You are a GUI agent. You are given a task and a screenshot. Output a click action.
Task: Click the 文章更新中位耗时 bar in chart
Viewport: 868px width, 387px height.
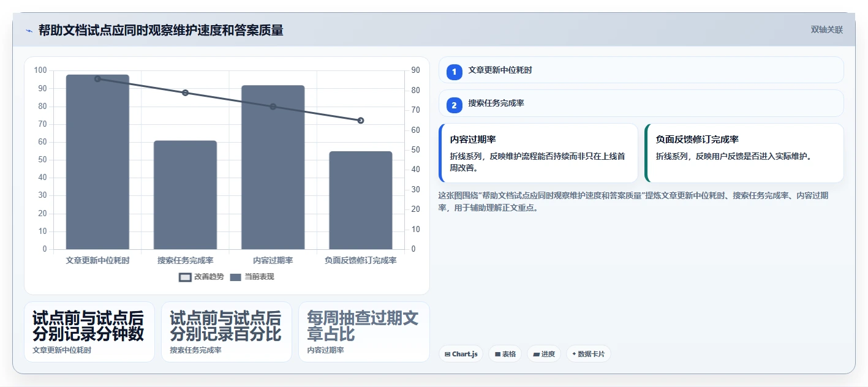point(97,162)
